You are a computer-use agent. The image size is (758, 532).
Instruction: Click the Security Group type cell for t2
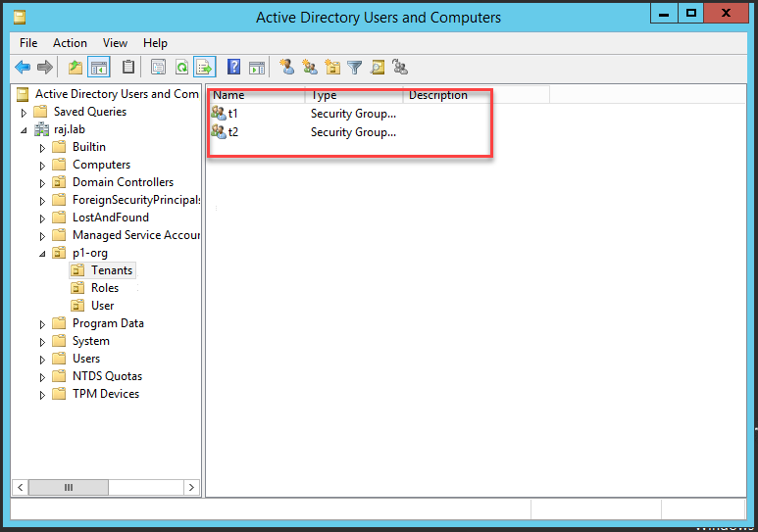pos(353,132)
